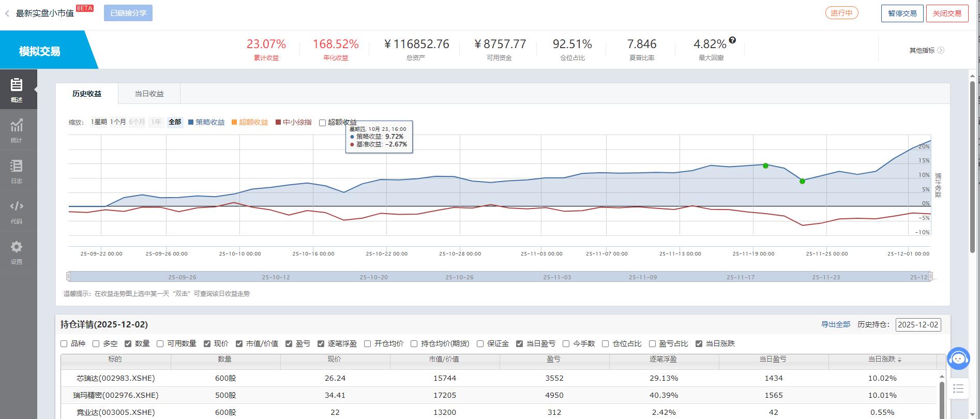980x419 pixels.
Task: Open the 统计 statistics sidebar icon
Action: click(17, 129)
